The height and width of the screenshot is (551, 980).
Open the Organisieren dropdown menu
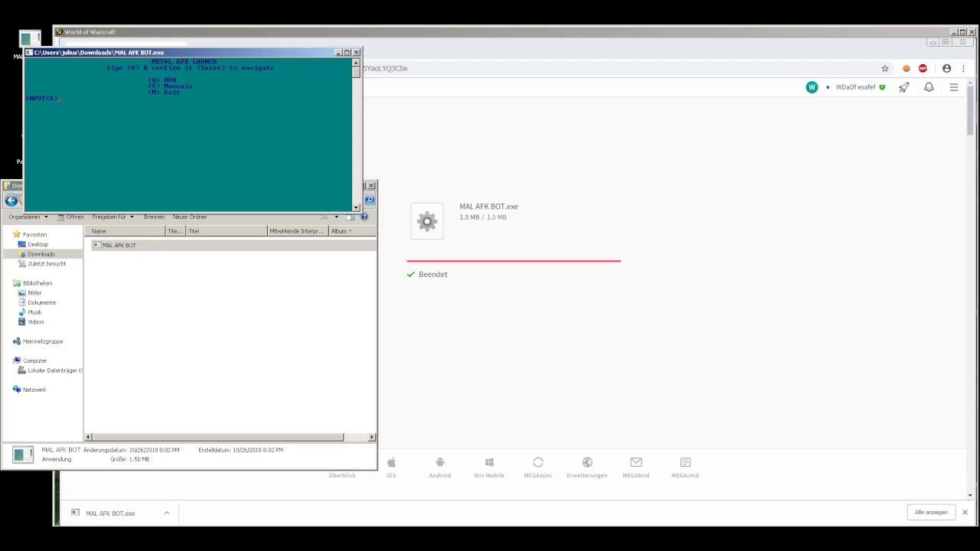click(x=28, y=217)
